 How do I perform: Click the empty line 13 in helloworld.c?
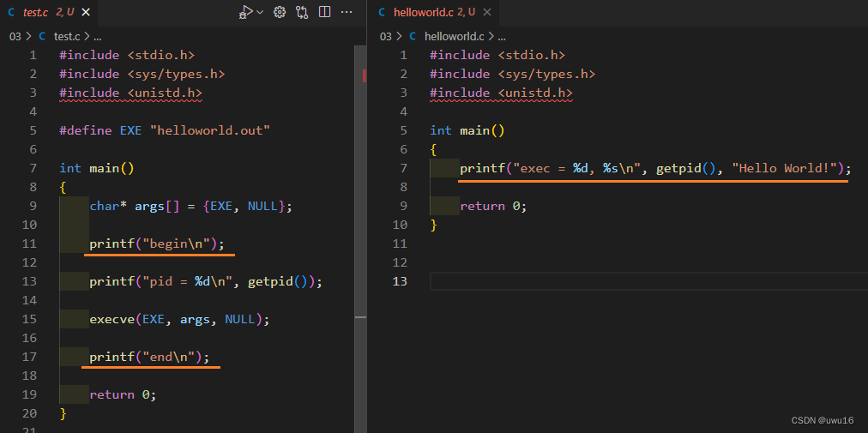(x=648, y=281)
